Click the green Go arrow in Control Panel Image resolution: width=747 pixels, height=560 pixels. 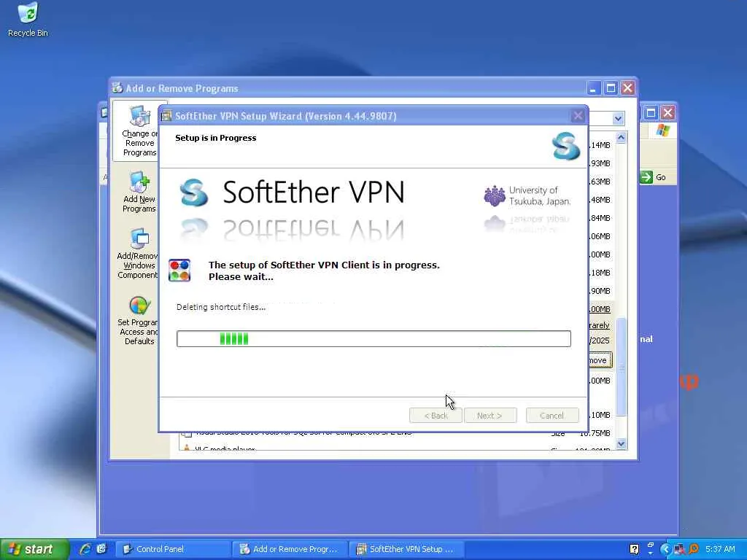(646, 177)
